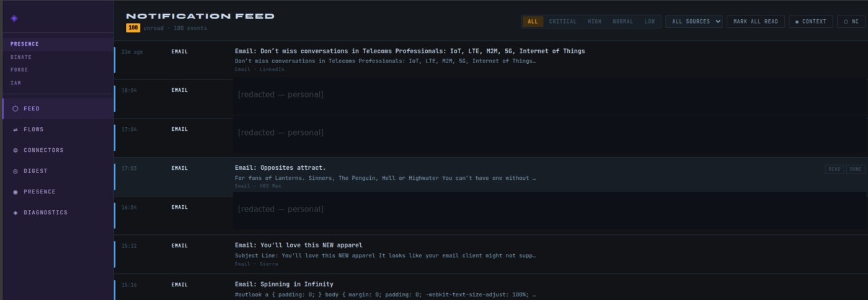Select the FORGE workspace
The height and width of the screenshot is (300, 868).
pyautogui.click(x=19, y=70)
